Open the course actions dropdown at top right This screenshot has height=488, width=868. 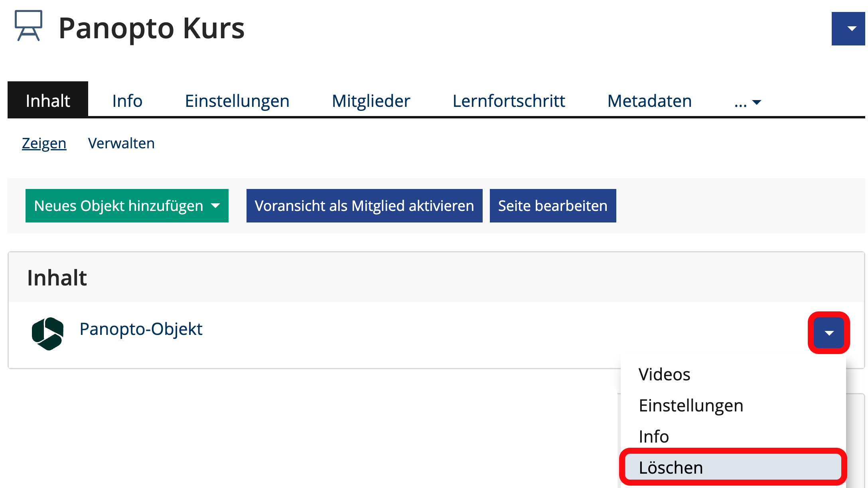pyautogui.click(x=849, y=29)
